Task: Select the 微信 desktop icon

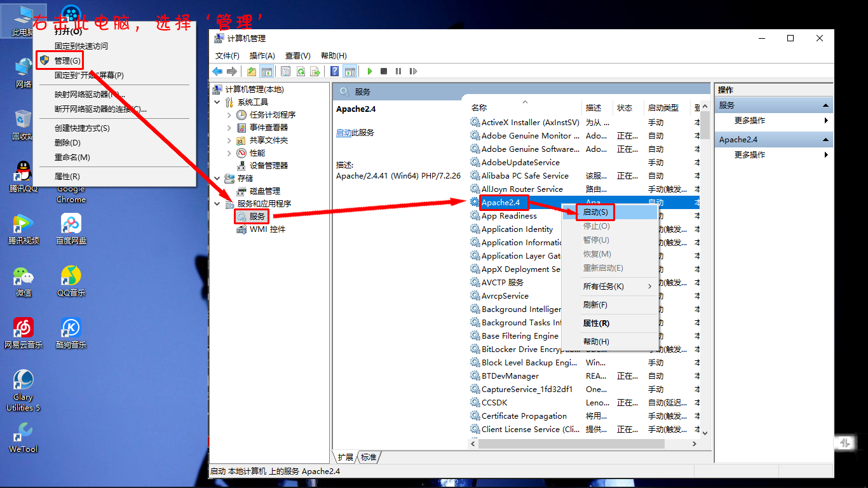Action: (24, 281)
